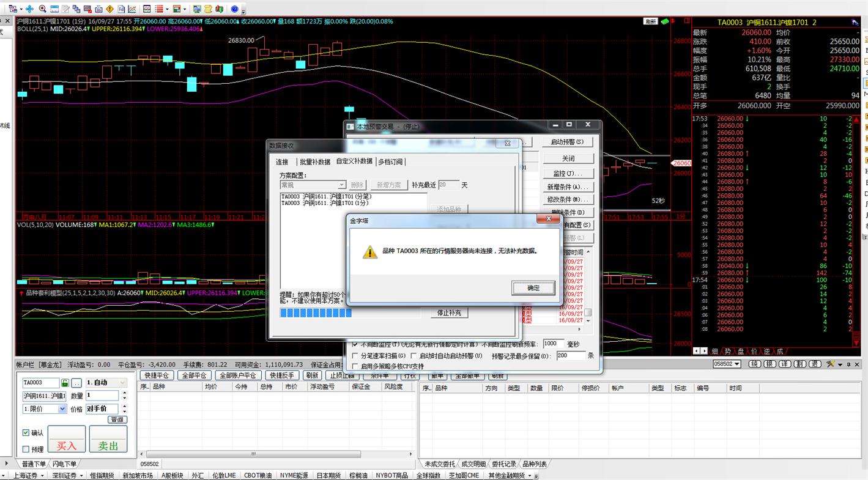Viewport: 868px width, 480px height.
Task: Click the green lock icon beside TA0003
Action: click(x=65, y=383)
